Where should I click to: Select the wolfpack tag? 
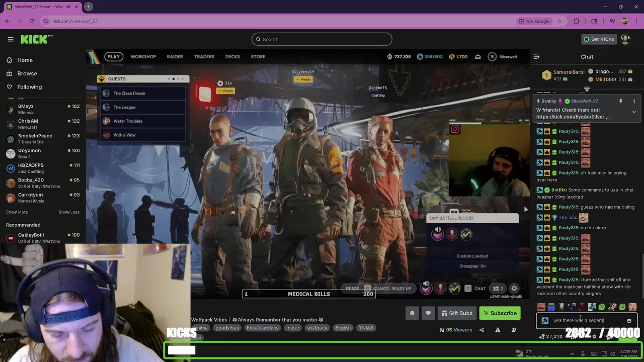[317, 328]
